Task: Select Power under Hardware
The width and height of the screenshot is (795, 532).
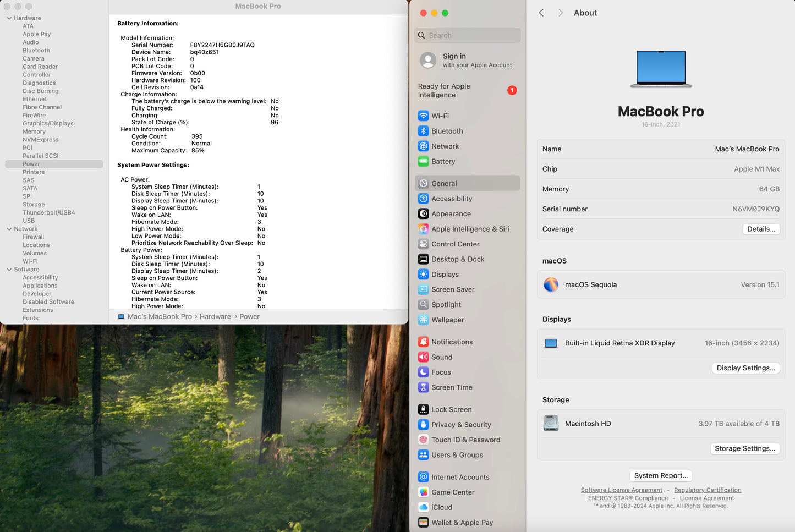Action: (x=31, y=163)
